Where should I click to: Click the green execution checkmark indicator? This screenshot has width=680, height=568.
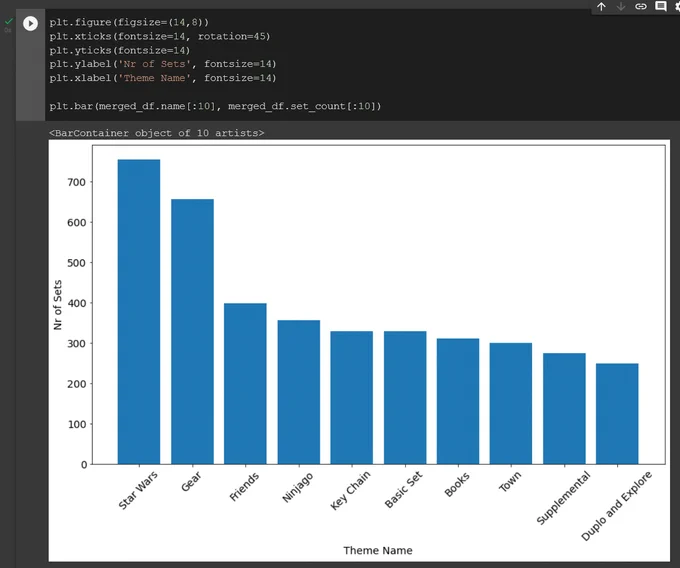click(x=9, y=21)
